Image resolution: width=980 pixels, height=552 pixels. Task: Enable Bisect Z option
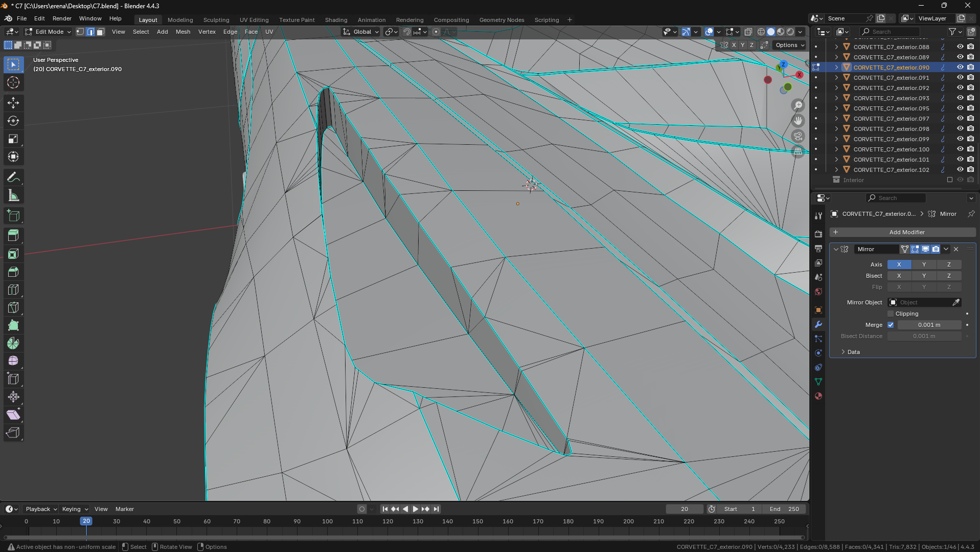pos(949,276)
